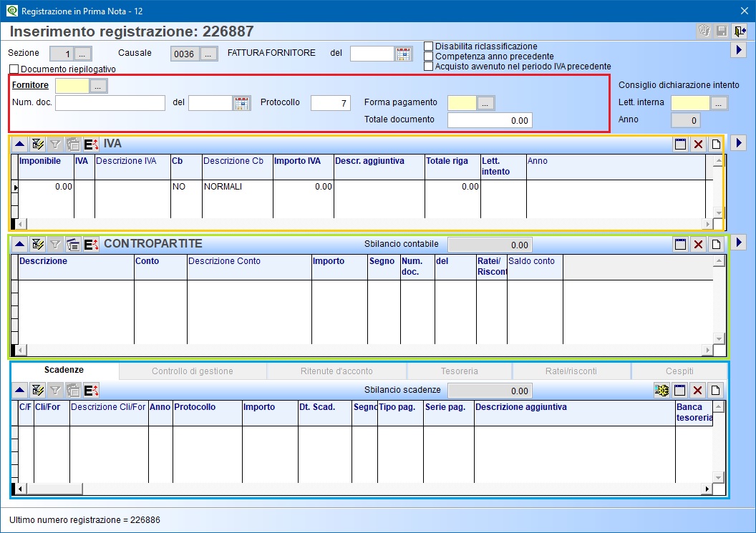Viewport: 756px width, 533px height.
Task: Open the Ratei/risconti tab
Action: pyautogui.click(x=571, y=371)
